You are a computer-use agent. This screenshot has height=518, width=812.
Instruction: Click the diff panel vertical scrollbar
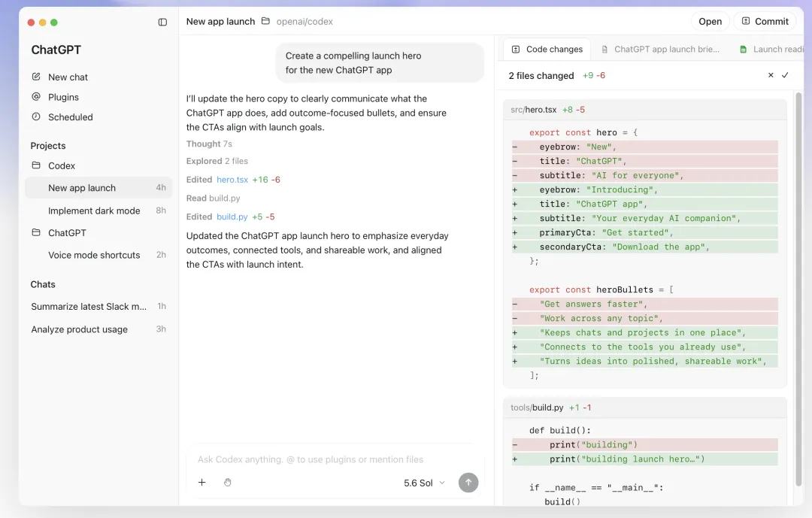[798, 289]
